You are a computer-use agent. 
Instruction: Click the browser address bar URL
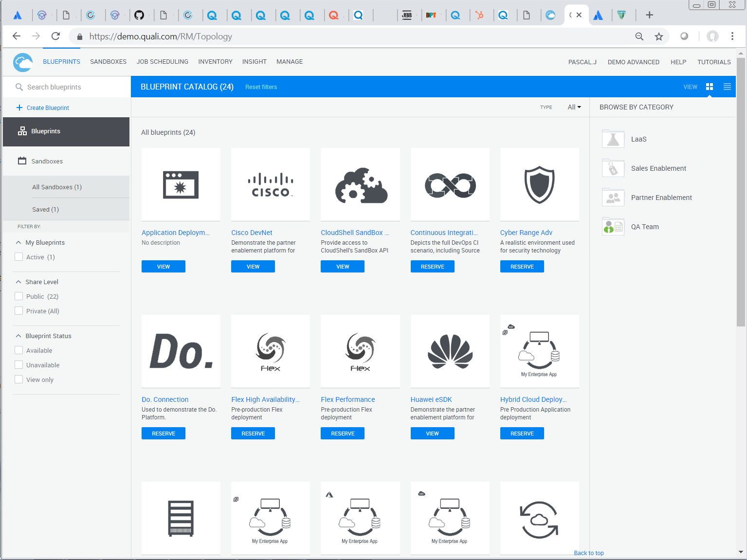pyautogui.click(x=161, y=36)
